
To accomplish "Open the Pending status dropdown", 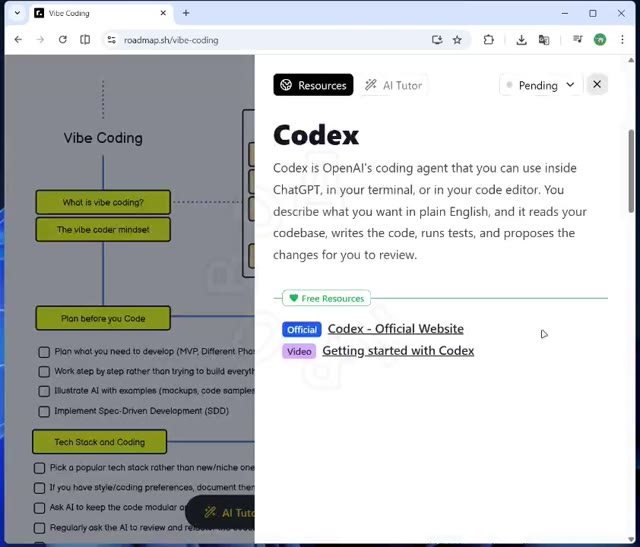I will [540, 85].
